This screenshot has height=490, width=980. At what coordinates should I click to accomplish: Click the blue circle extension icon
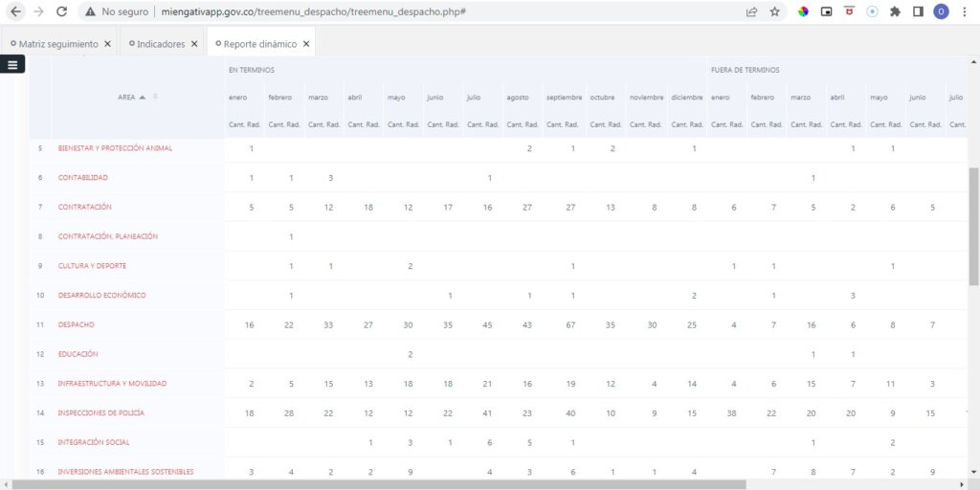point(872,11)
